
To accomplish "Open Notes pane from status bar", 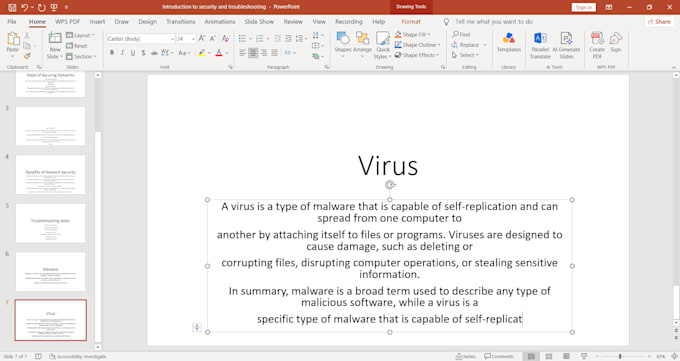I will click(466, 356).
